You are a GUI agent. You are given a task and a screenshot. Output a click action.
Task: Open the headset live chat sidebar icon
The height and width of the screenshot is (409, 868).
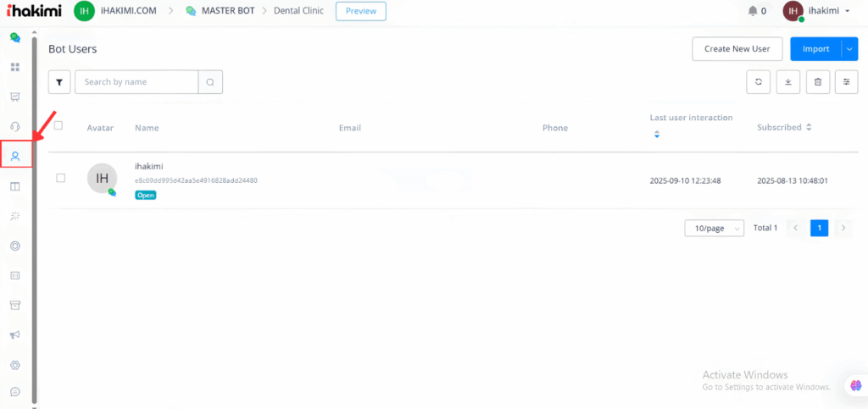click(14, 127)
